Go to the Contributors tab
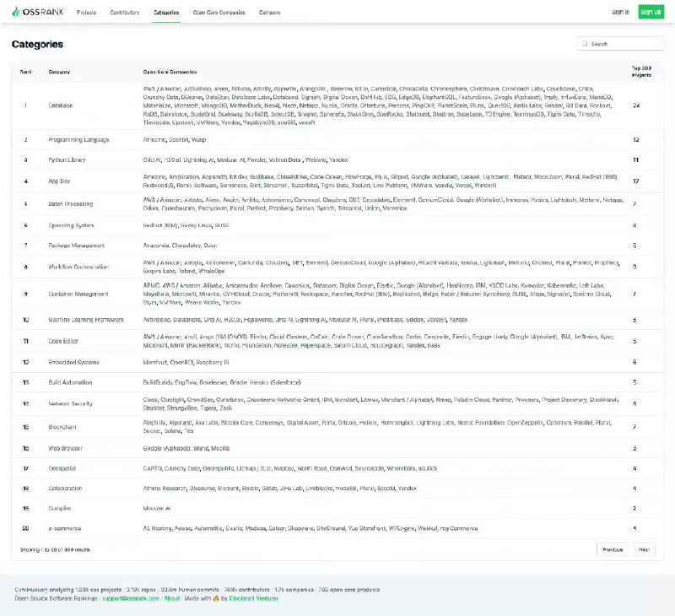675x616 pixels. [x=125, y=13]
